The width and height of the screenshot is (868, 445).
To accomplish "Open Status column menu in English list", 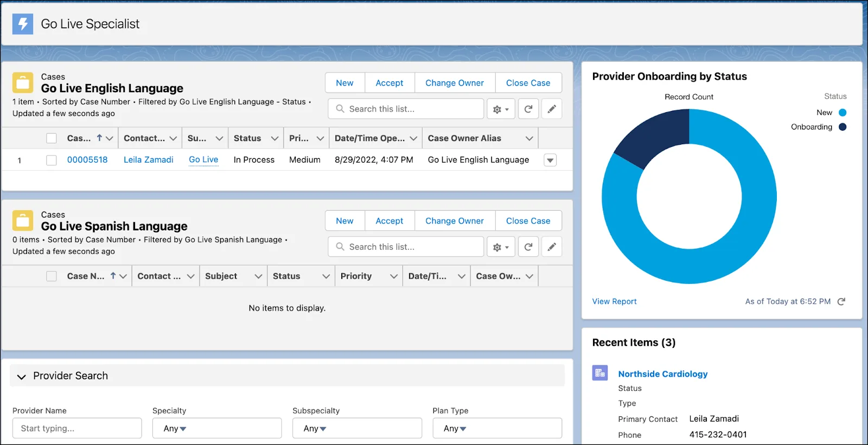I will (x=275, y=138).
